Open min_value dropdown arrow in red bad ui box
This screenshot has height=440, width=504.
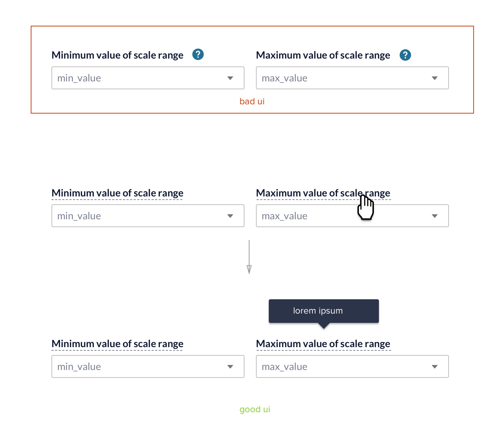pos(230,78)
